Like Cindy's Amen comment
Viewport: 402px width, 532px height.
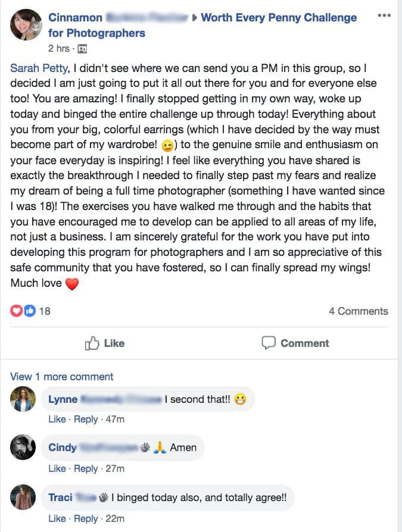pyautogui.click(x=57, y=468)
